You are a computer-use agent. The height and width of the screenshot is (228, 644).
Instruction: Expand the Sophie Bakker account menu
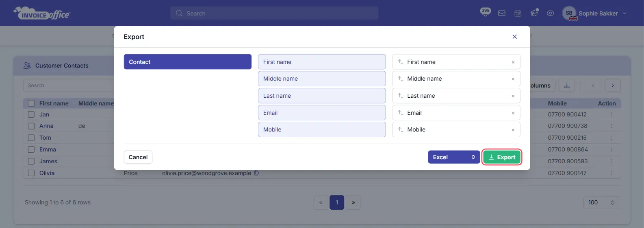603,13
